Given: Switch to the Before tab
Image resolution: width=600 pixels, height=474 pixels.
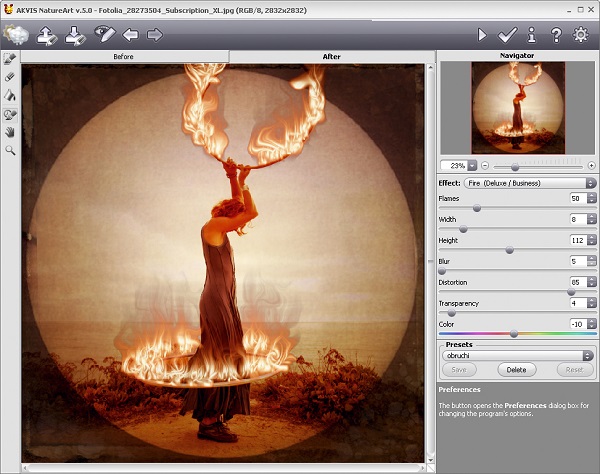Looking at the screenshot, I should [124, 57].
